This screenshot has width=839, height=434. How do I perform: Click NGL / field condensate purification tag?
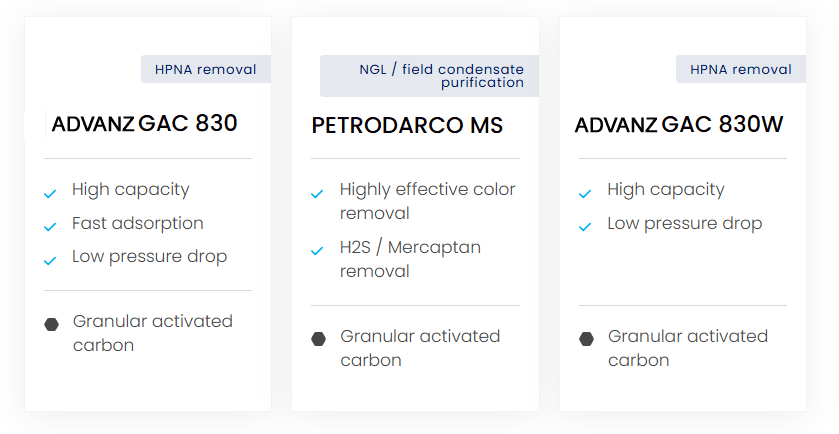(x=430, y=76)
